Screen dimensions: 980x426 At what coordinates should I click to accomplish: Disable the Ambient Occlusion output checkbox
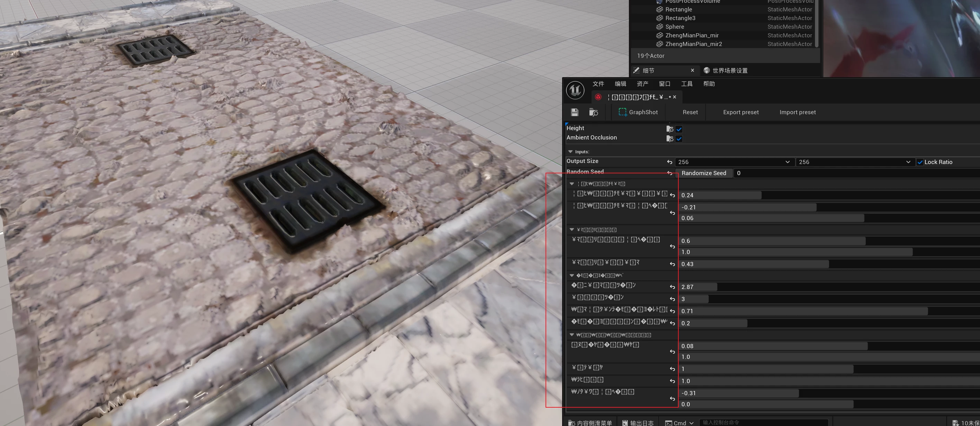tap(679, 138)
